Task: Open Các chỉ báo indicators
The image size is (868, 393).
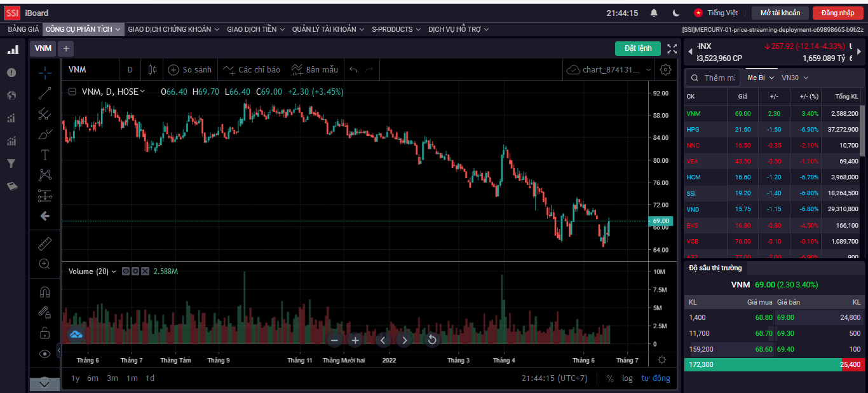Action: click(251, 69)
